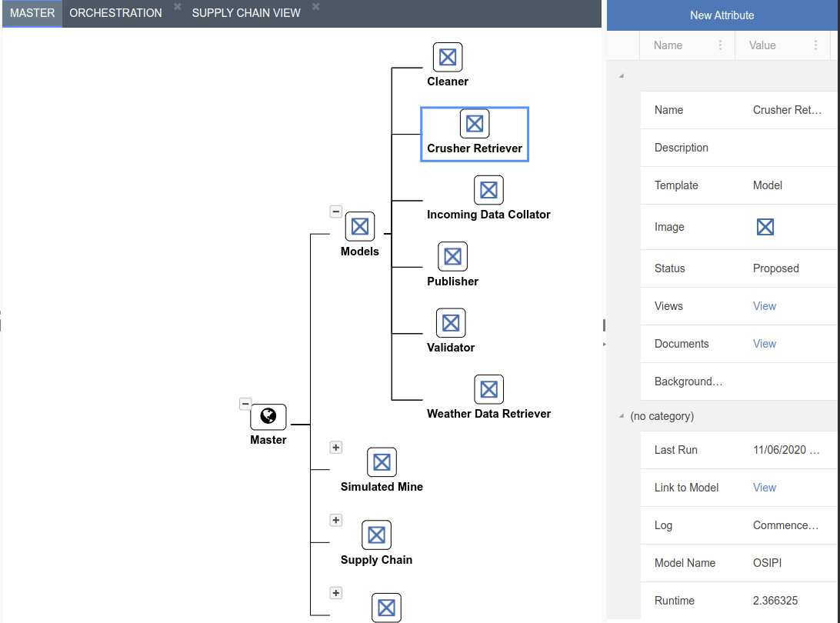Collapse the (no category) attribute group
This screenshot has height=623, width=840.
click(x=622, y=416)
